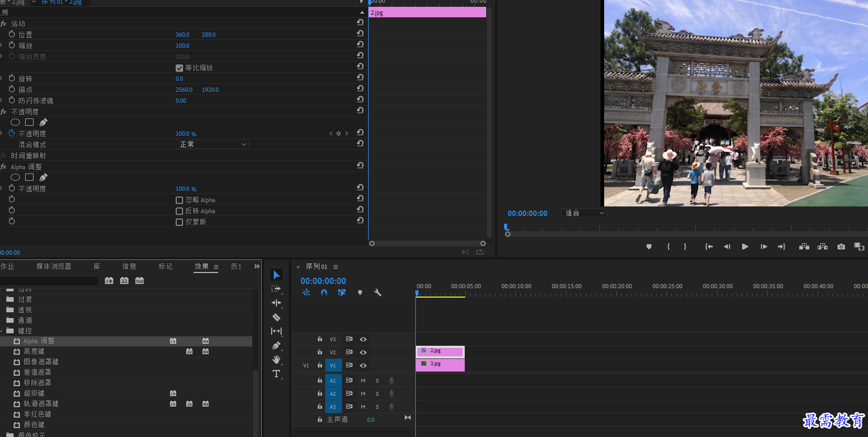Mute audio track A1
This screenshot has height=437, width=868.
pyautogui.click(x=363, y=381)
